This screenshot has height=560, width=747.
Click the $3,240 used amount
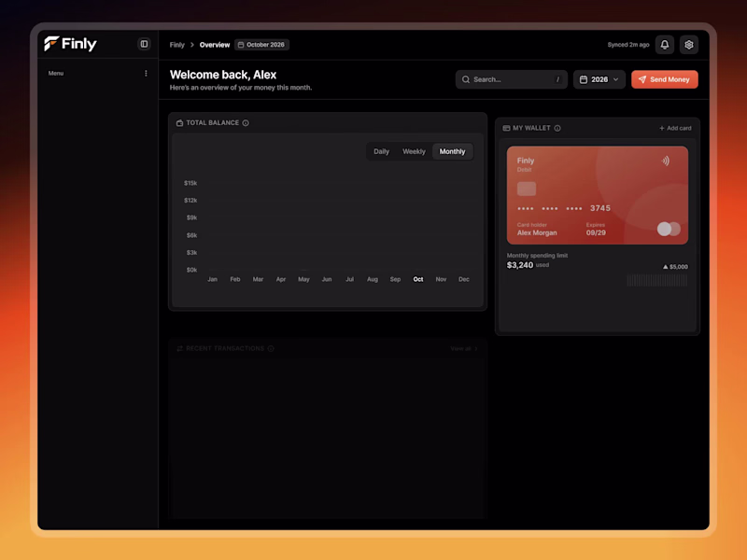(x=520, y=265)
